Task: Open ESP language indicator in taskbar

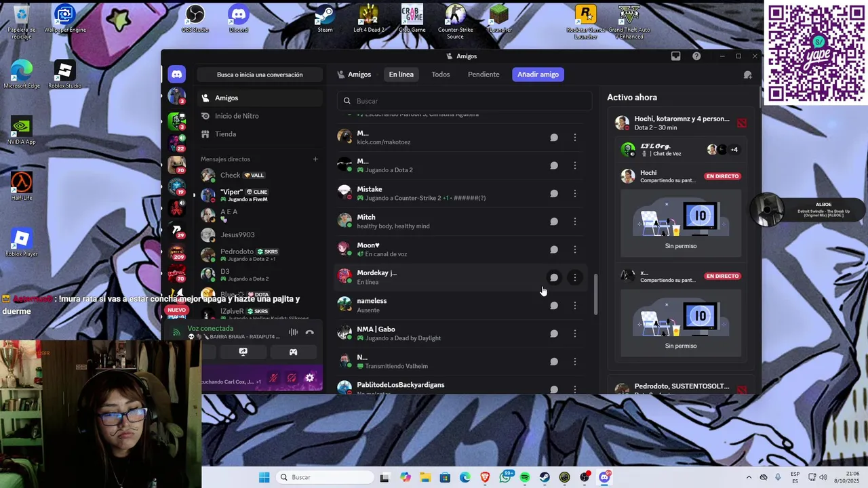Action: tap(795, 477)
